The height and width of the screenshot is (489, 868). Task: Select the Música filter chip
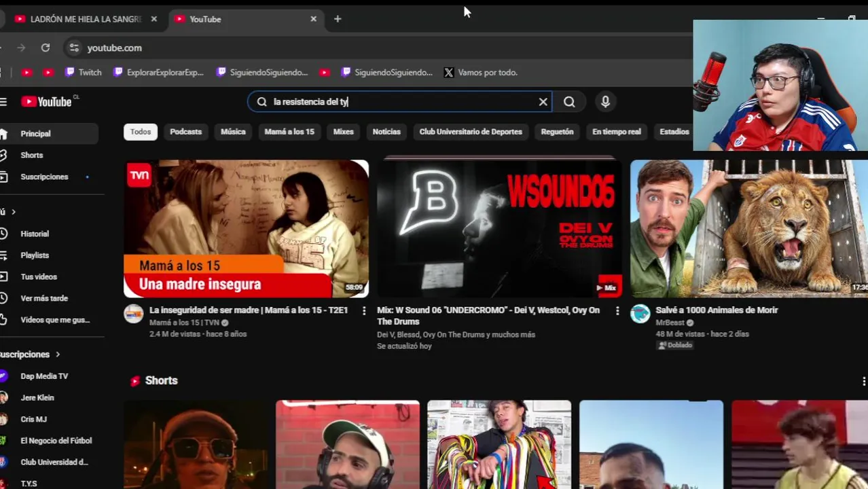[x=233, y=132]
